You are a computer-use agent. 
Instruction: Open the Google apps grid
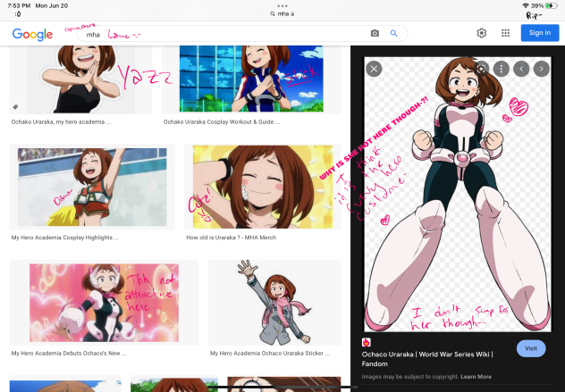[x=505, y=33]
